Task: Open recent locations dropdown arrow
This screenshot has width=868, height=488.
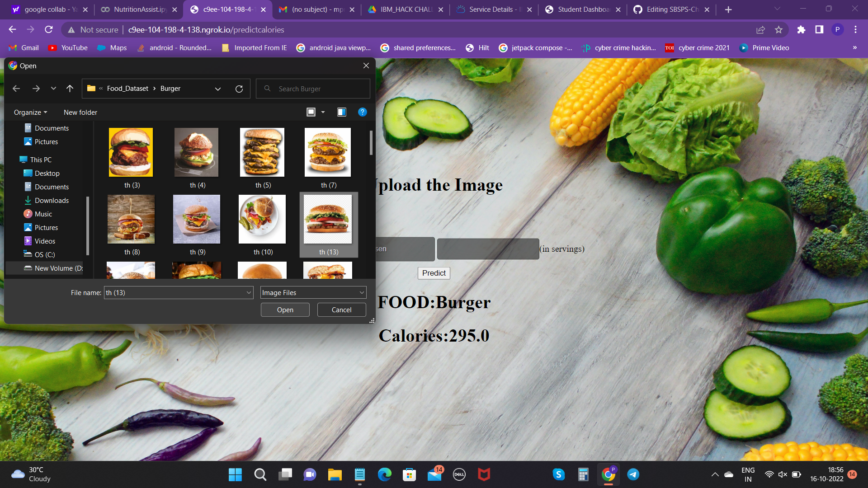Action: click(x=53, y=89)
